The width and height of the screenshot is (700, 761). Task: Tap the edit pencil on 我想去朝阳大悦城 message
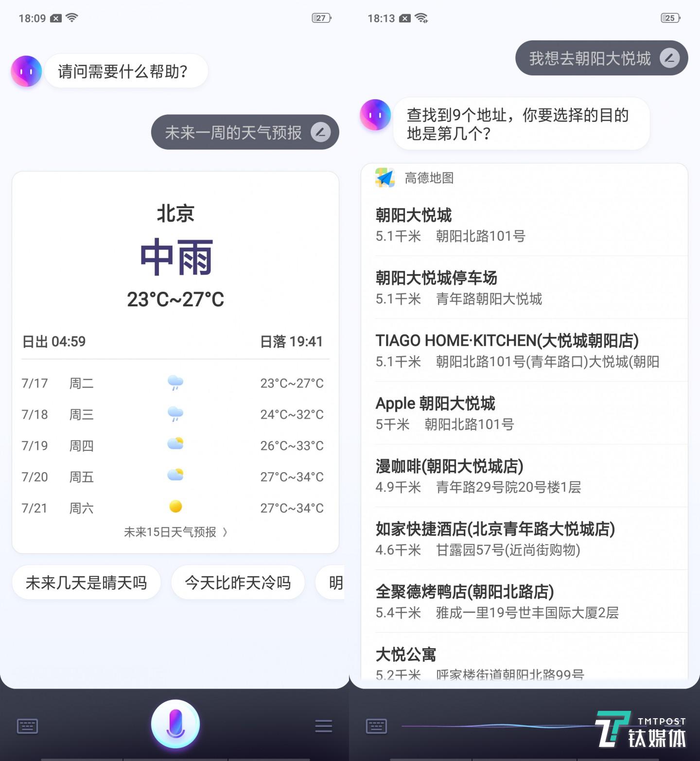pyautogui.click(x=671, y=58)
